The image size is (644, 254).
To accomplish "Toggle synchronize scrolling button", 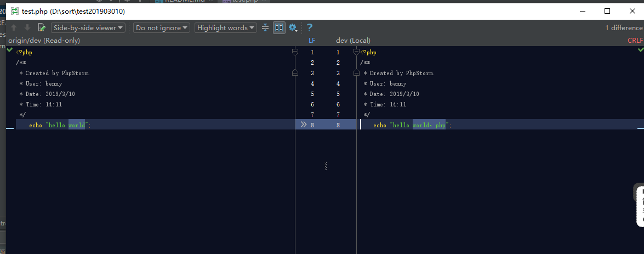I will (279, 28).
